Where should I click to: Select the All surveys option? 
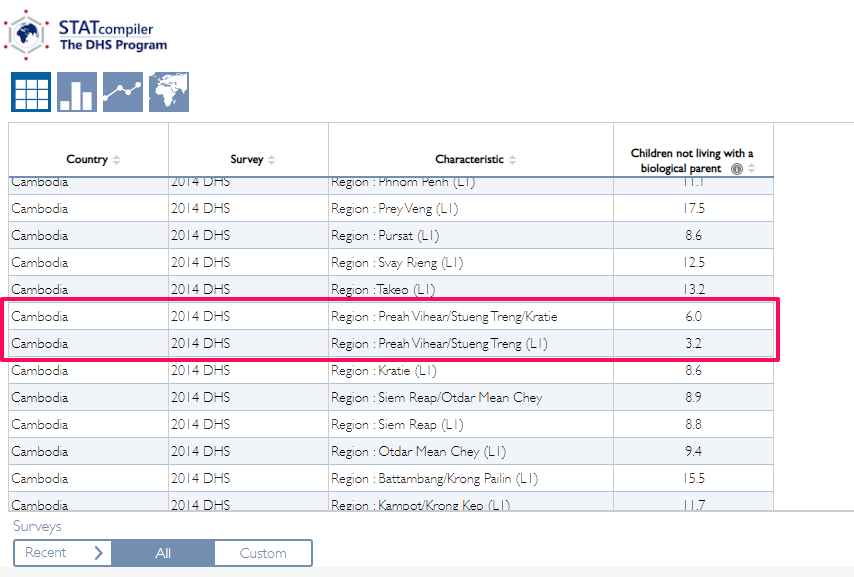(x=162, y=553)
